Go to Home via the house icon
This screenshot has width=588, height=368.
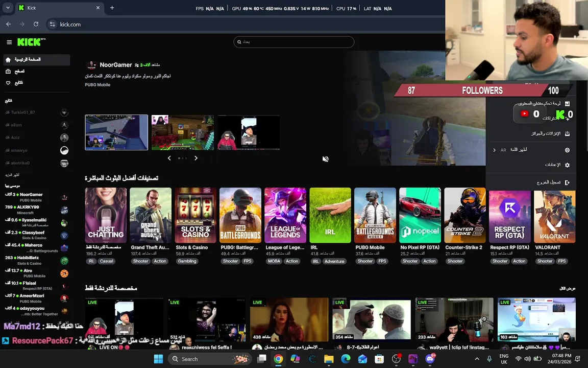8,60
